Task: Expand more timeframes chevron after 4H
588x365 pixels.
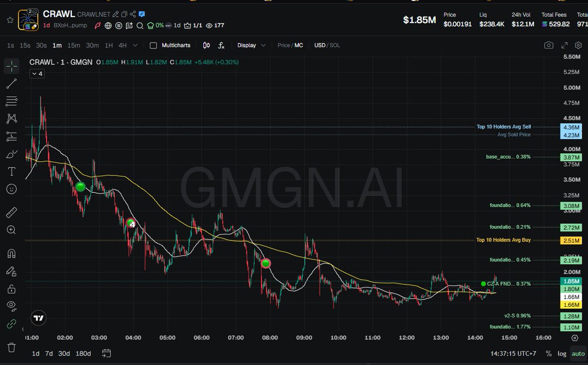Action: (135, 45)
